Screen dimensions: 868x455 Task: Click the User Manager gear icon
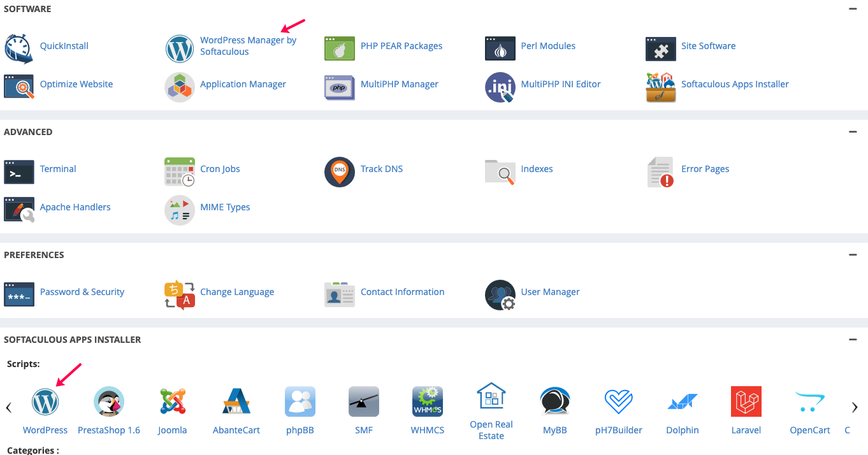(500, 294)
